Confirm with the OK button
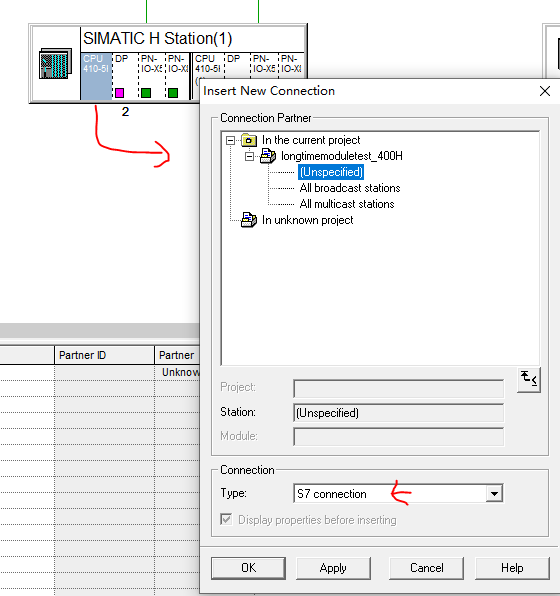The image size is (560, 596). tap(248, 568)
